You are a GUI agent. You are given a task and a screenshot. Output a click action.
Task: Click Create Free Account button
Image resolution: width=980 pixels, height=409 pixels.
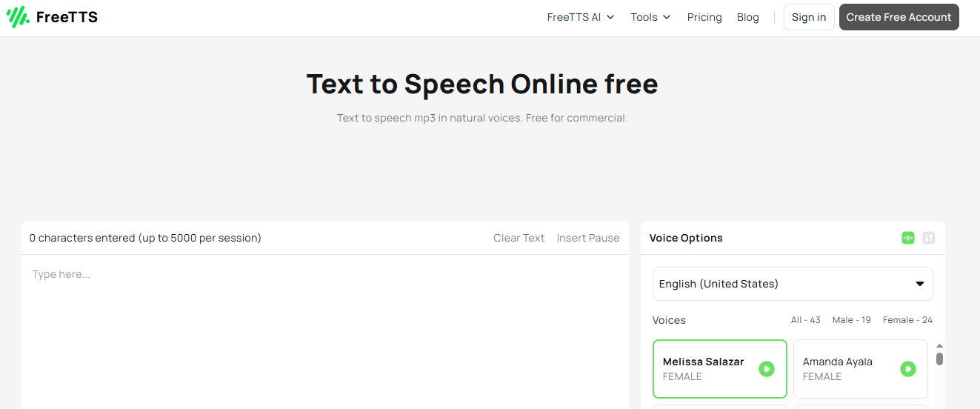(x=899, y=17)
